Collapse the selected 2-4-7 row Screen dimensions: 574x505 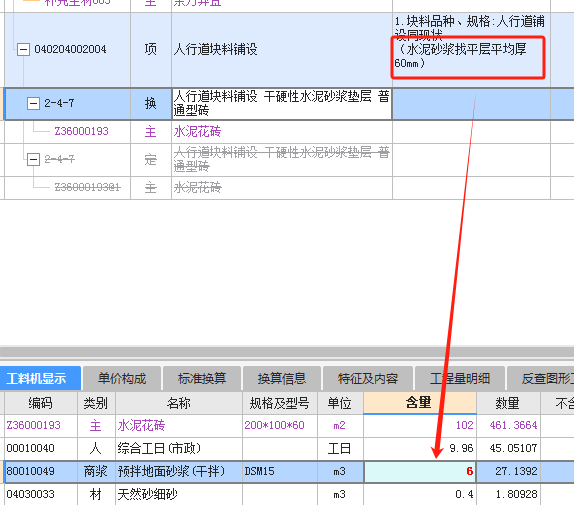click(33, 104)
